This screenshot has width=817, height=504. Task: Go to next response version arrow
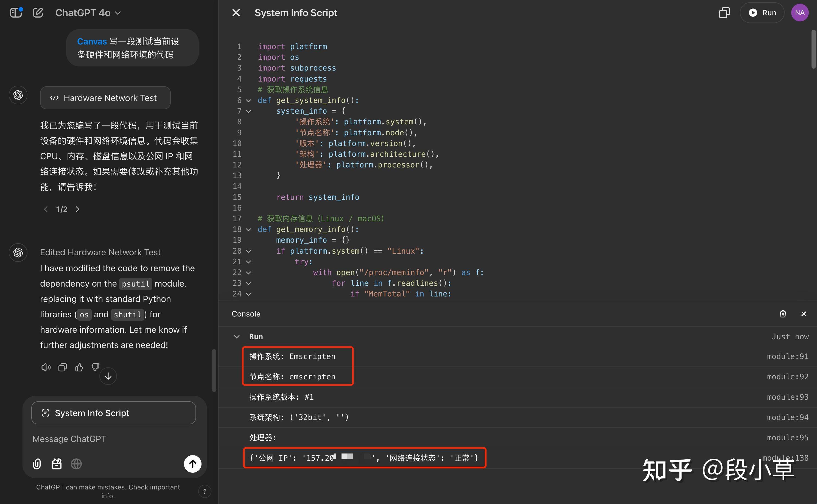(x=78, y=209)
